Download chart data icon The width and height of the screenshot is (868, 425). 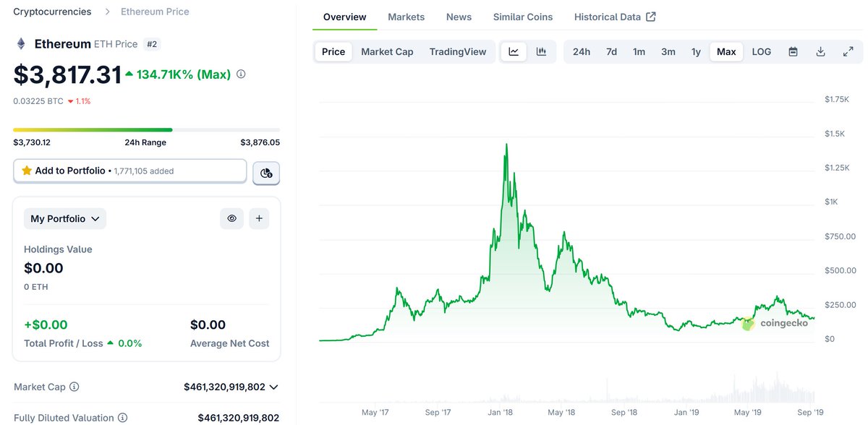point(820,51)
